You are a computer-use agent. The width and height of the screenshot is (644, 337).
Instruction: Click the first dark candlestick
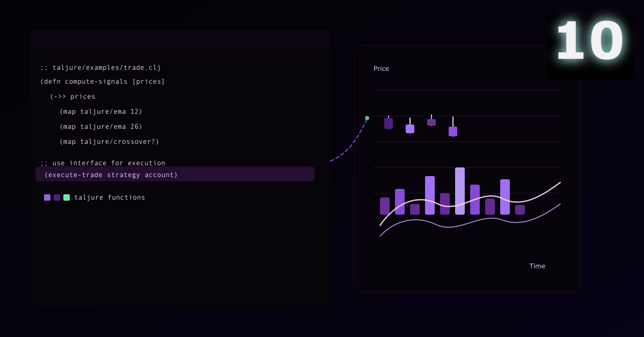[x=389, y=123]
